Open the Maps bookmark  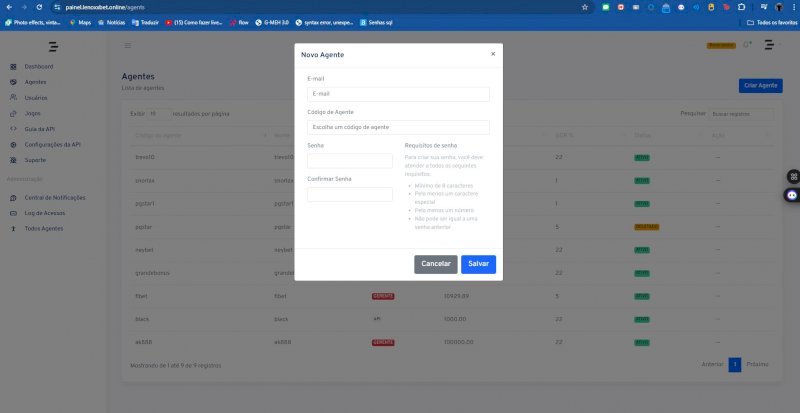coord(81,22)
